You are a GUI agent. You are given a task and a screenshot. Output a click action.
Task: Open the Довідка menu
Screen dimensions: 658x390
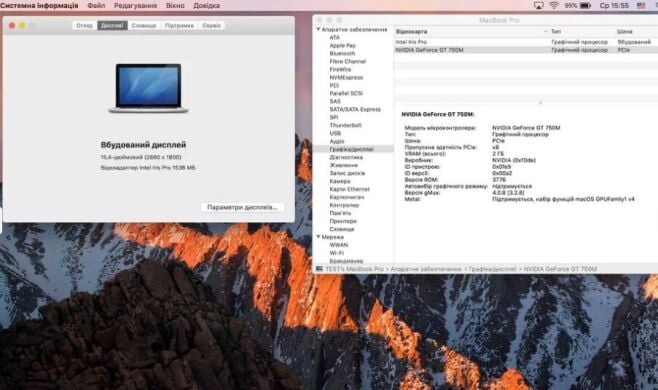point(206,5)
